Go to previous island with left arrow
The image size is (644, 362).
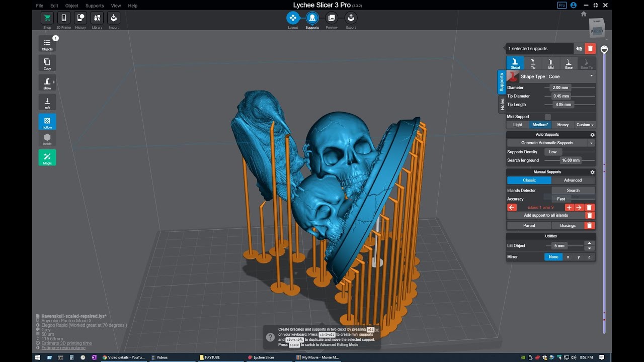coord(512,208)
